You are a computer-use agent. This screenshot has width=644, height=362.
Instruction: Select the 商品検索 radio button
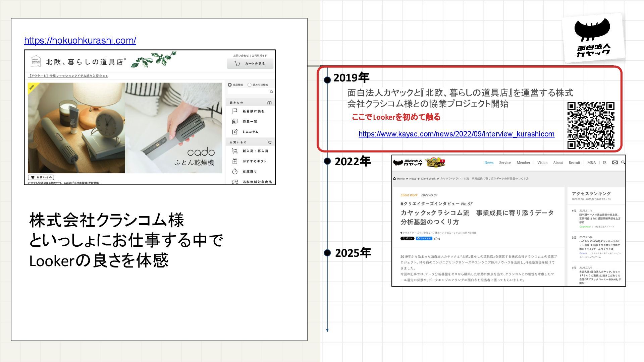(230, 85)
